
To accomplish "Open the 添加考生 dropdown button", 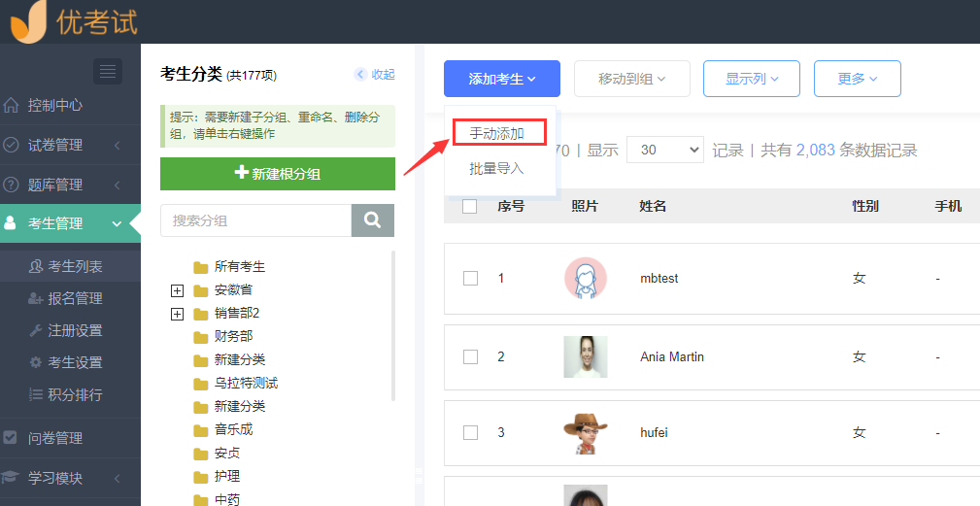I will (502, 79).
